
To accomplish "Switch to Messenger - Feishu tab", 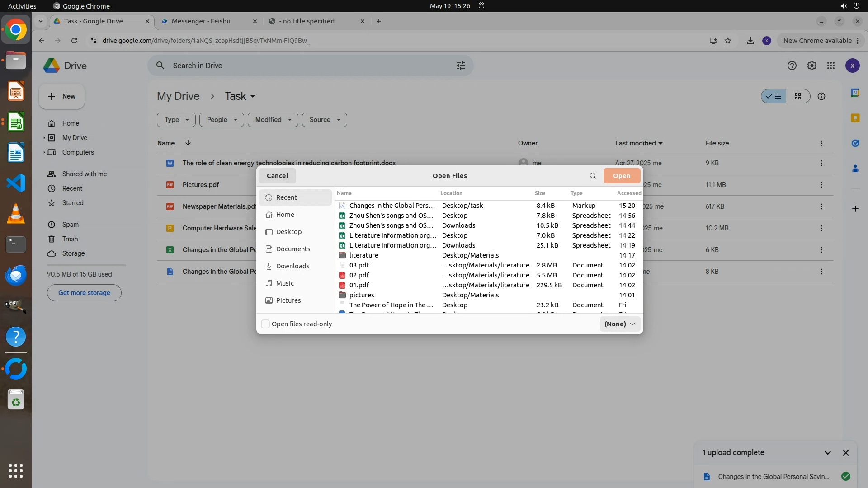I will [x=201, y=21].
